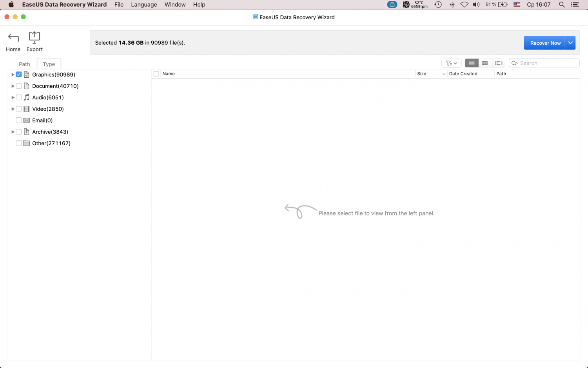Click the Time Machine menu bar icon
This screenshot has height=368, width=588.
coord(438,5)
